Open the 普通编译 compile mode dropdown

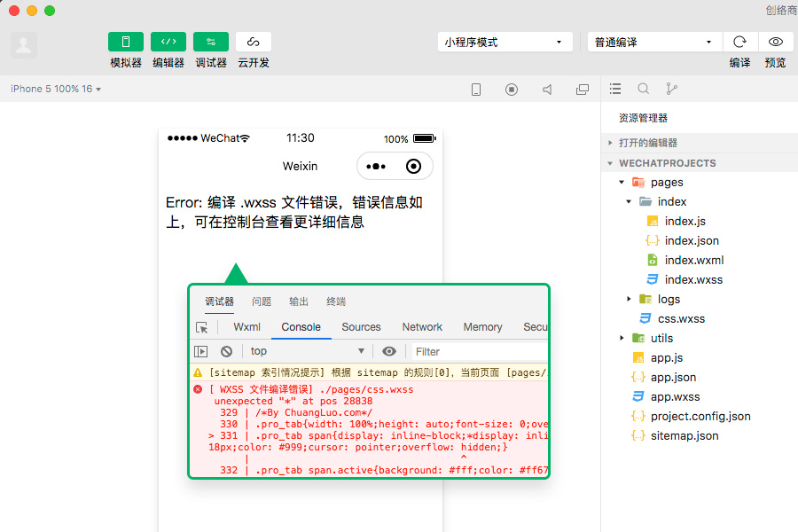[x=653, y=42]
